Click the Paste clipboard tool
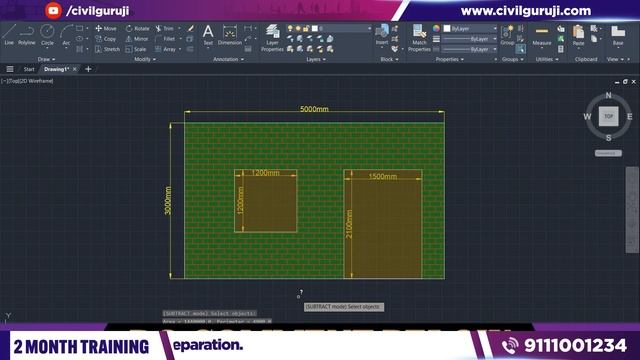Viewport: 640px width, 360px height. tap(578, 35)
